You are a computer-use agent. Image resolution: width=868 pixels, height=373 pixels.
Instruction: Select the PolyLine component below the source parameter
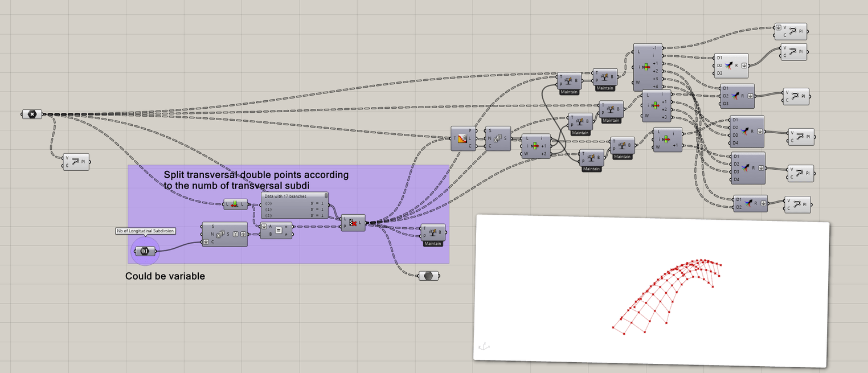[76, 162]
